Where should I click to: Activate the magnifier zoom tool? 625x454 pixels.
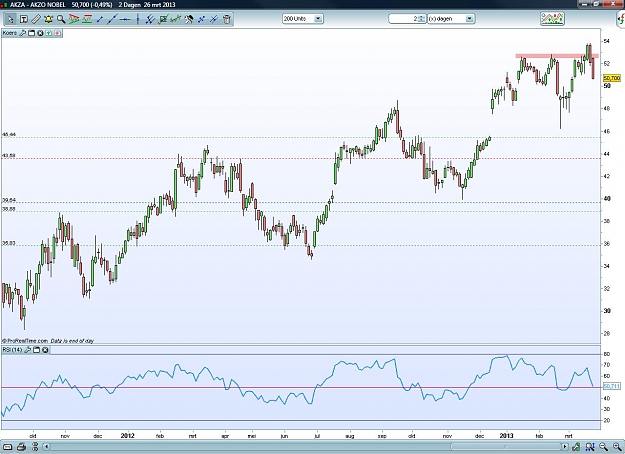point(61,19)
